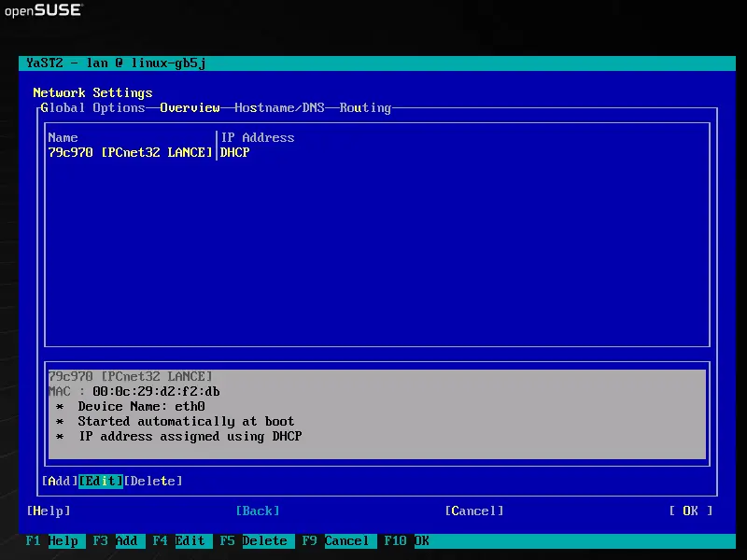Click the Name column header

[x=63, y=137]
